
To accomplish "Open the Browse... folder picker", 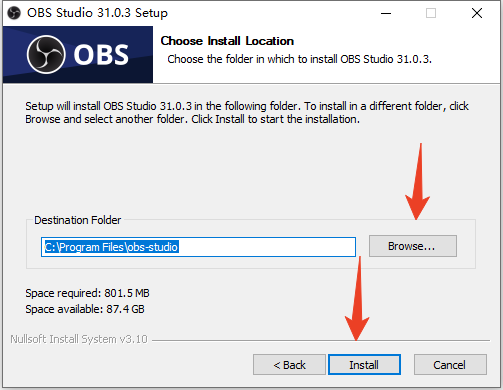I will pyautogui.click(x=413, y=246).
